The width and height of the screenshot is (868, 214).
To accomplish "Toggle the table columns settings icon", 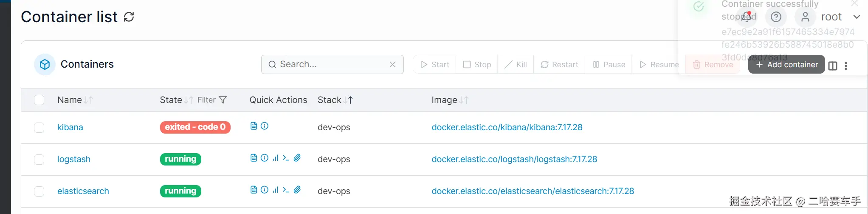I will tap(833, 66).
